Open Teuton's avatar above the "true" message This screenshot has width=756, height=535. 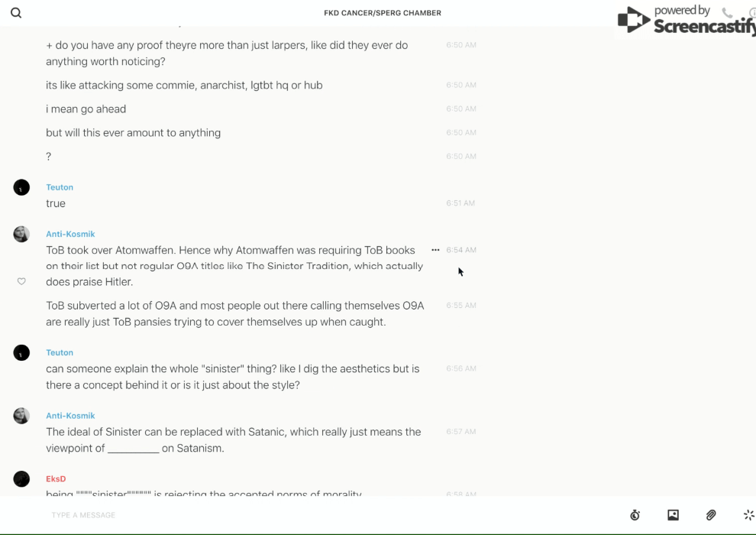21,187
